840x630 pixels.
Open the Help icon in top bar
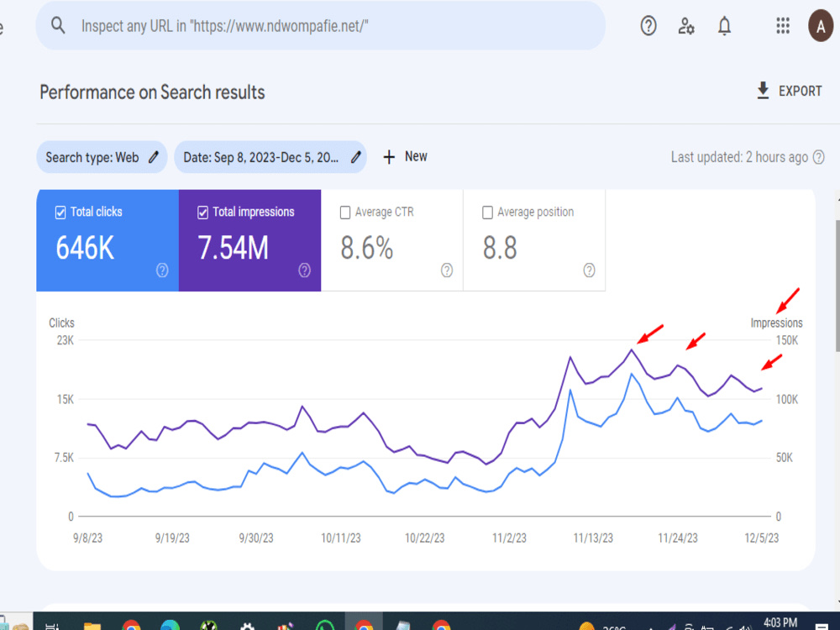coord(648,26)
